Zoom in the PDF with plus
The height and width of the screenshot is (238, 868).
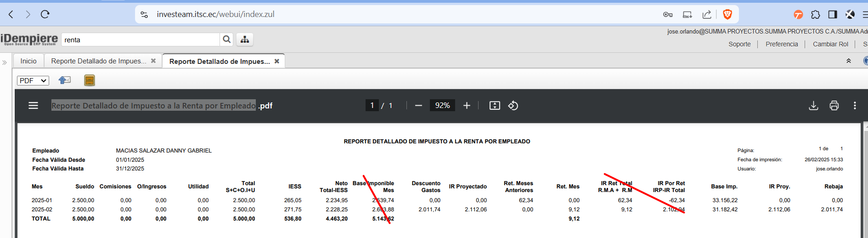[467, 106]
